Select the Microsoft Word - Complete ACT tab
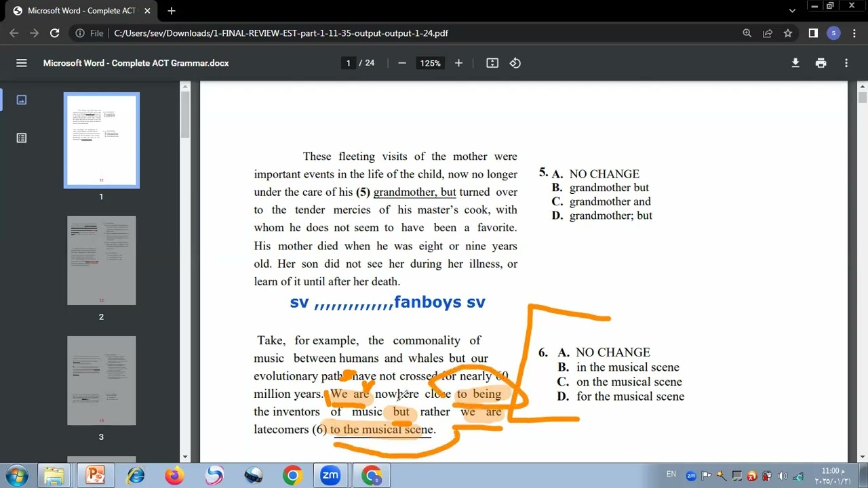This screenshot has width=868, height=488. click(81, 11)
